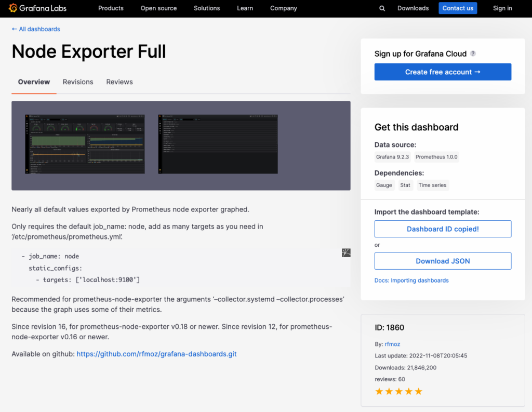Click the Grafana Labs logo
This screenshot has height=412, width=532.
37,8
